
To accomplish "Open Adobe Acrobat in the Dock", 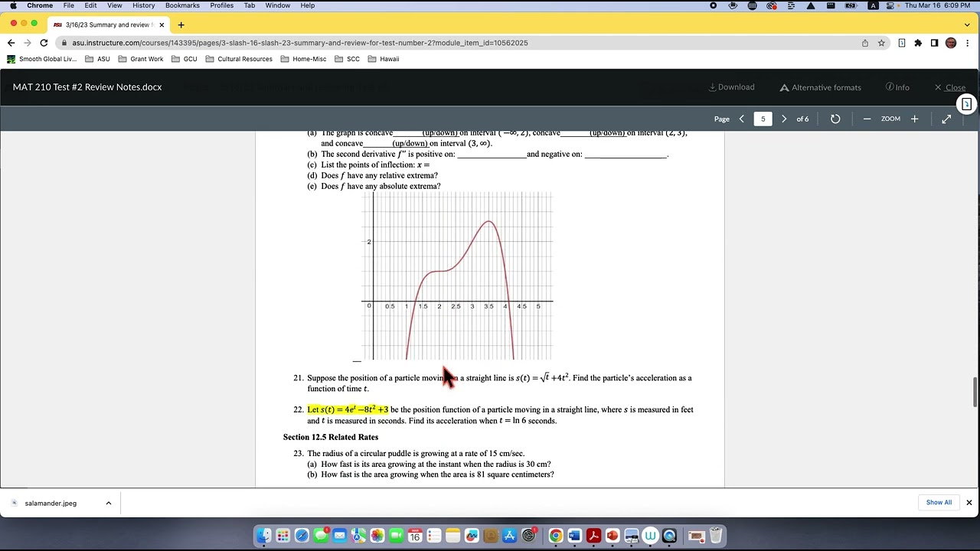I will 593,536.
